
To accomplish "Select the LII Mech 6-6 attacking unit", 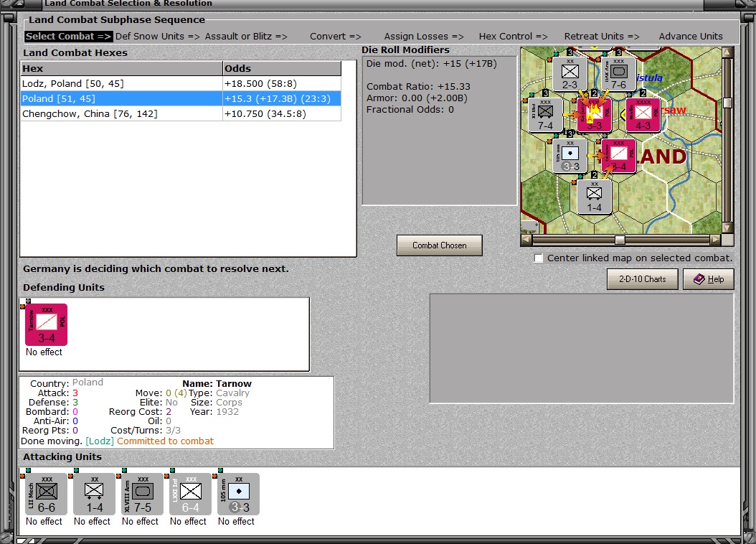I will coord(46,494).
